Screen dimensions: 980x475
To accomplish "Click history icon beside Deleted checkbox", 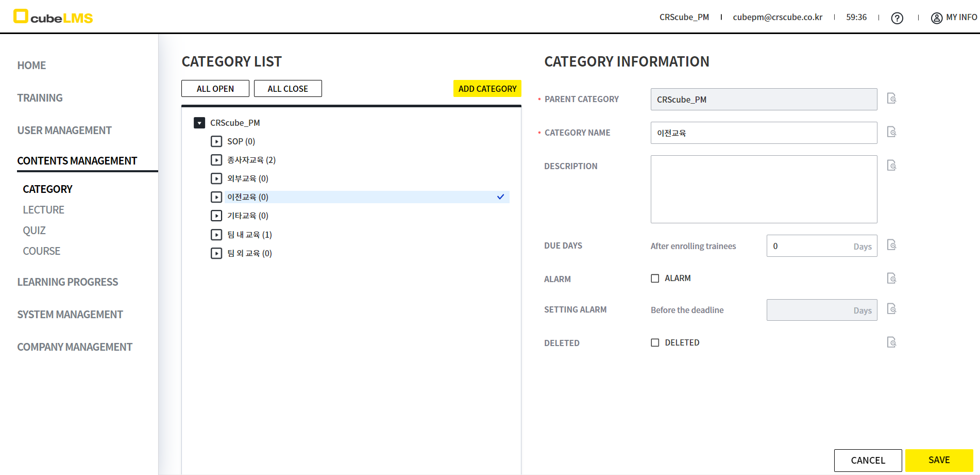I will pyautogui.click(x=891, y=342).
